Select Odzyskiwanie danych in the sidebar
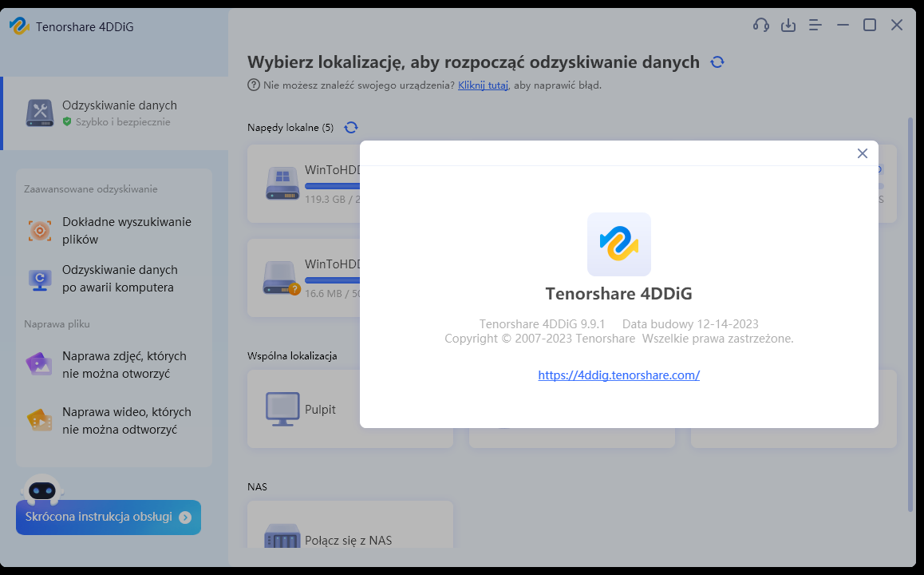Screen dimensions: 924x575 (116, 113)
